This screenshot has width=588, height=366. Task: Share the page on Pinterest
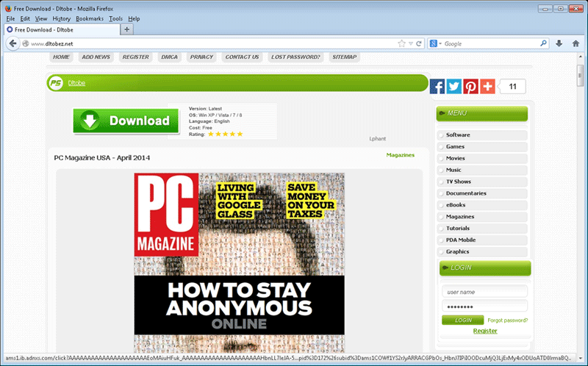tap(470, 87)
